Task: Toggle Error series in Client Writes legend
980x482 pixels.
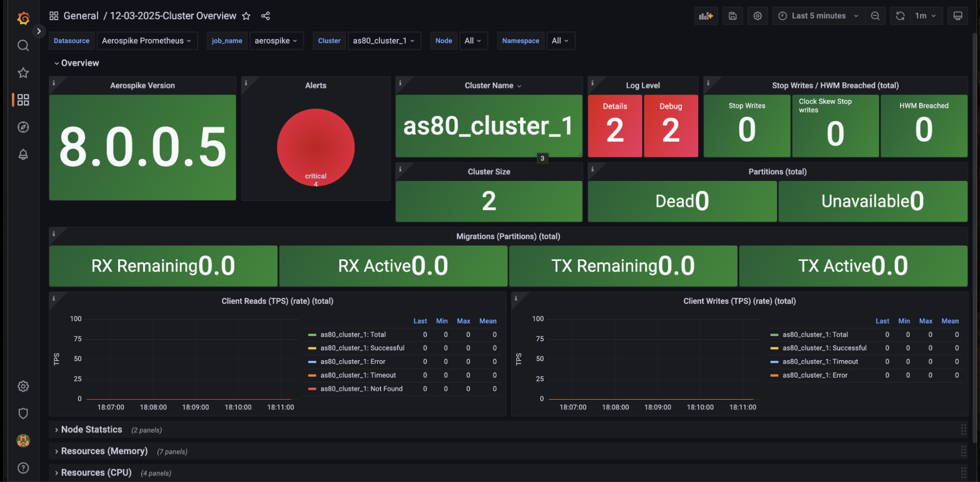Action: tap(815, 375)
